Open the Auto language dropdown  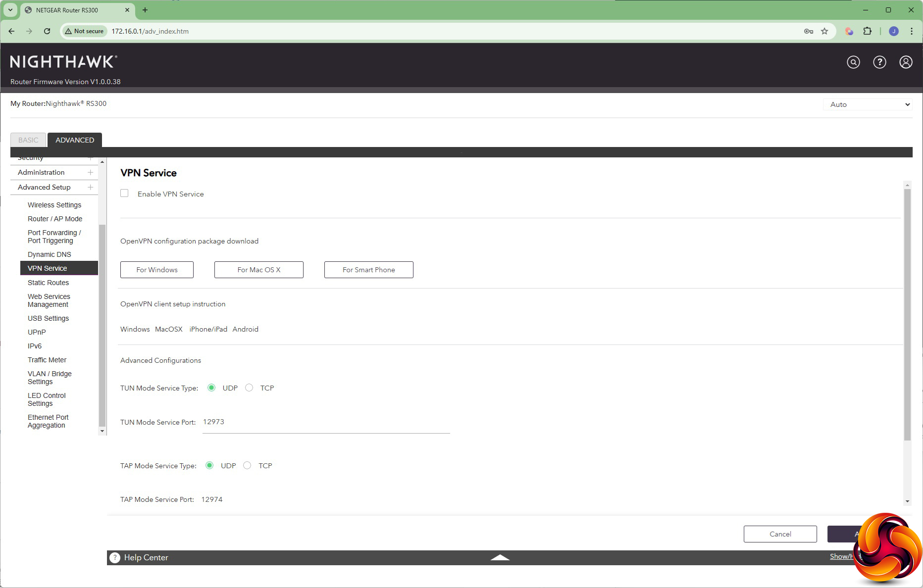pyautogui.click(x=868, y=104)
